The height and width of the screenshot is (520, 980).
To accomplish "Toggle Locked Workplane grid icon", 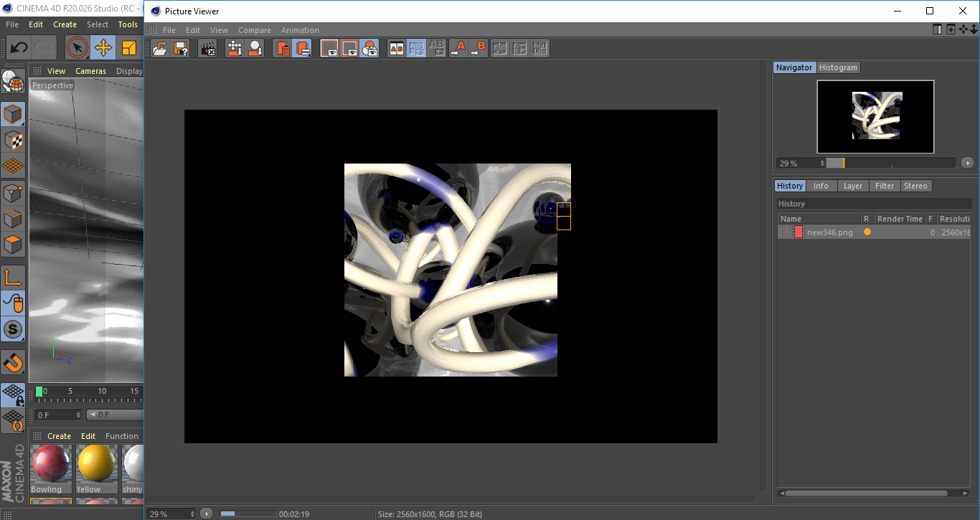I will pos(13,394).
